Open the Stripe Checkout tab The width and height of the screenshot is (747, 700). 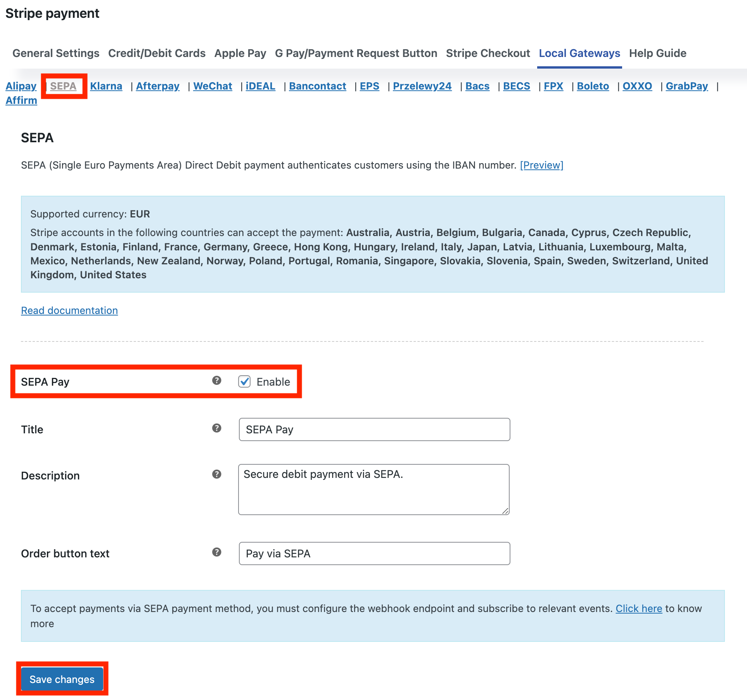(488, 53)
